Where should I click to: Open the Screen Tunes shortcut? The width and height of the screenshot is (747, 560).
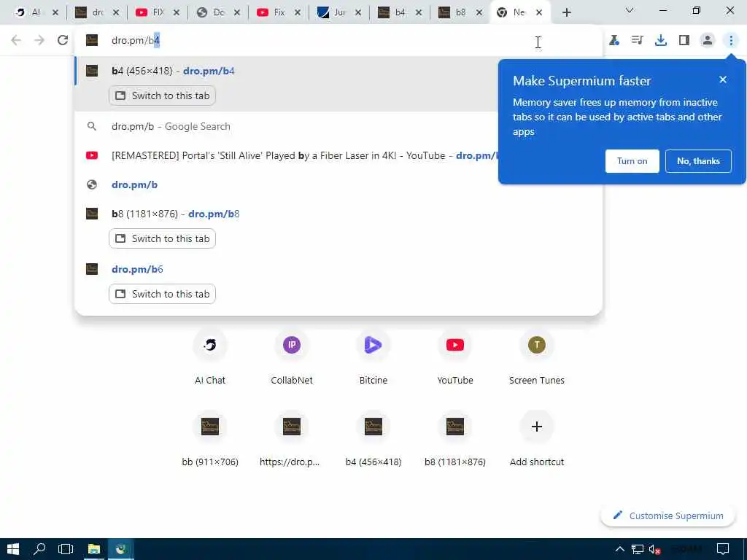[x=536, y=356]
